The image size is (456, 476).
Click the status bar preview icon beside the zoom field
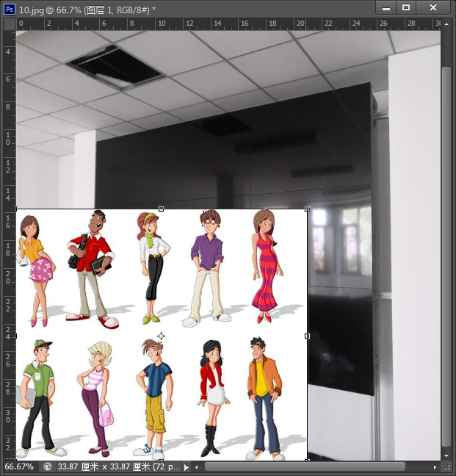click(48, 466)
